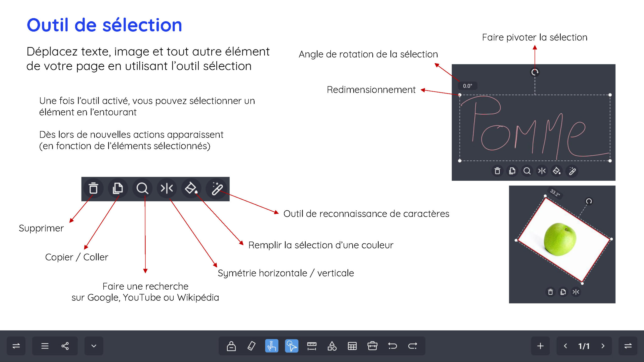
Task: Go to previous page arrow
Action: [566, 346]
